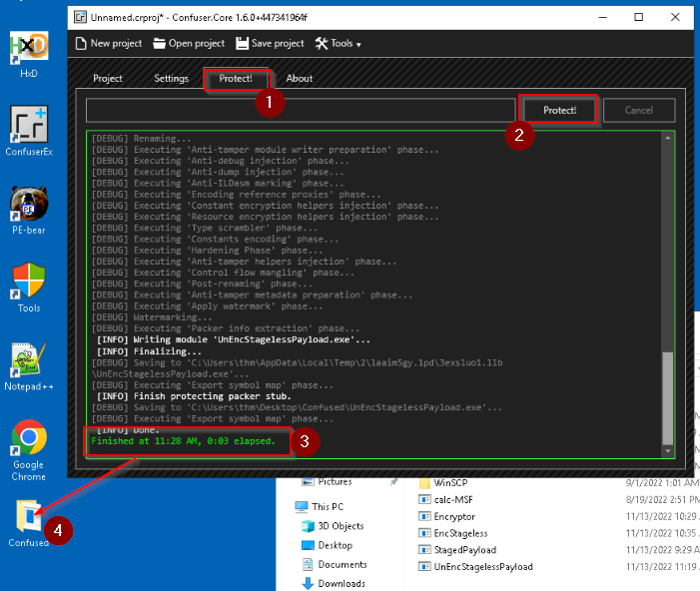Viewport: 700px width, 591px height.
Task: Launch Notepad++ from the desktop
Action: 29,367
